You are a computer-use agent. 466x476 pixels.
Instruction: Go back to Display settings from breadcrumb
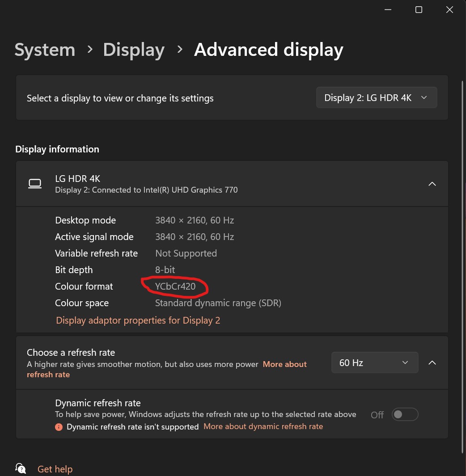133,50
